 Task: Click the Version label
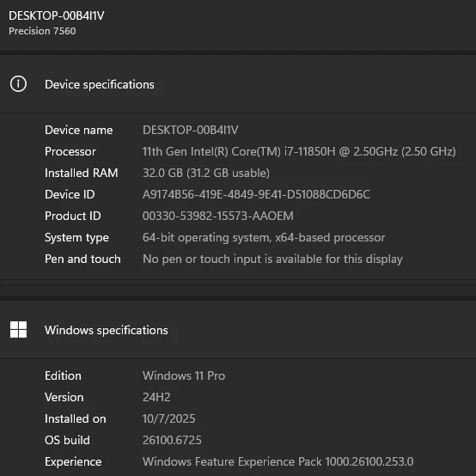click(x=64, y=397)
